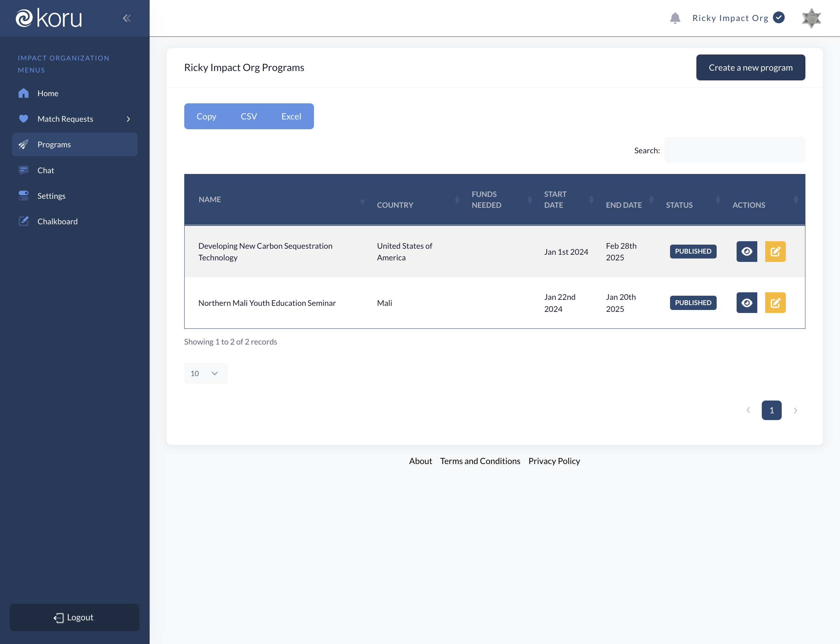Click the Match Requests heart icon
The image size is (840, 644).
(23, 118)
